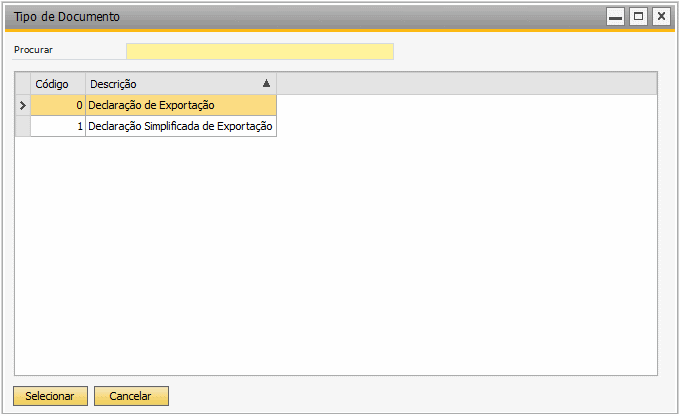Select the row arrow indicator for code 0

pyautogui.click(x=23, y=105)
